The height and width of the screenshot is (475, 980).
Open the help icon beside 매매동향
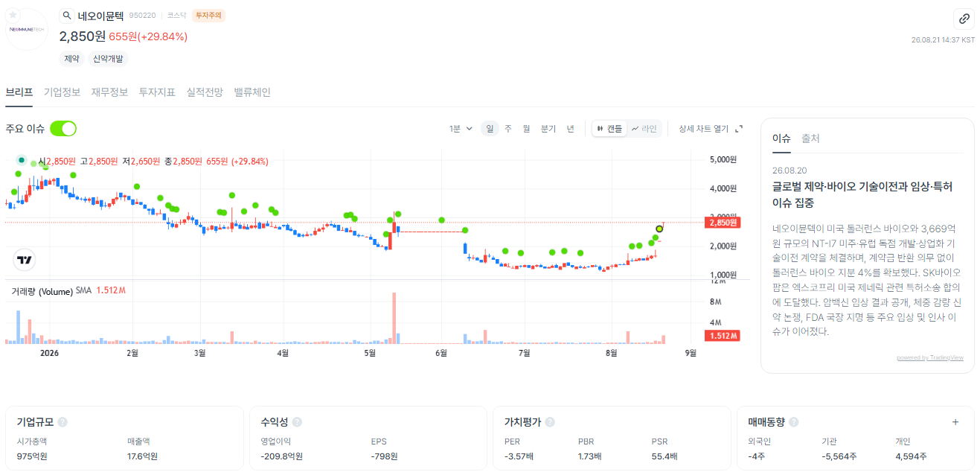tap(793, 422)
